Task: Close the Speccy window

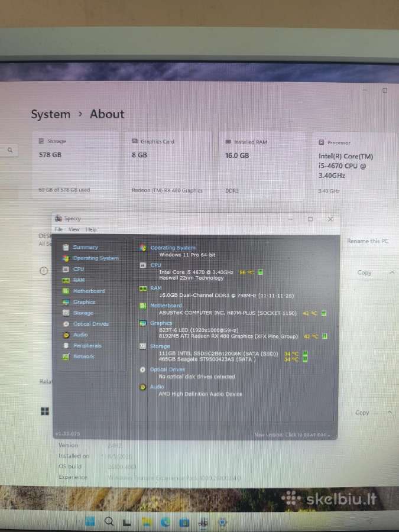Action: (x=330, y=219)
